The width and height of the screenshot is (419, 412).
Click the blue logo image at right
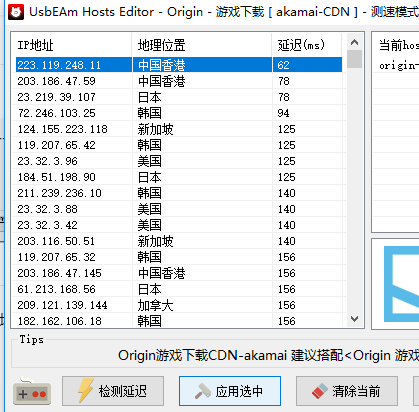(401, 284)
